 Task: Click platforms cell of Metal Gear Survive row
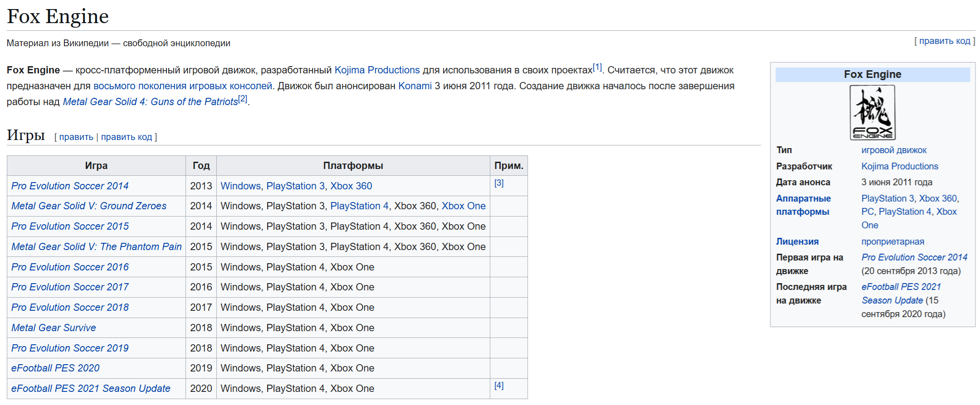pos(353,328)
